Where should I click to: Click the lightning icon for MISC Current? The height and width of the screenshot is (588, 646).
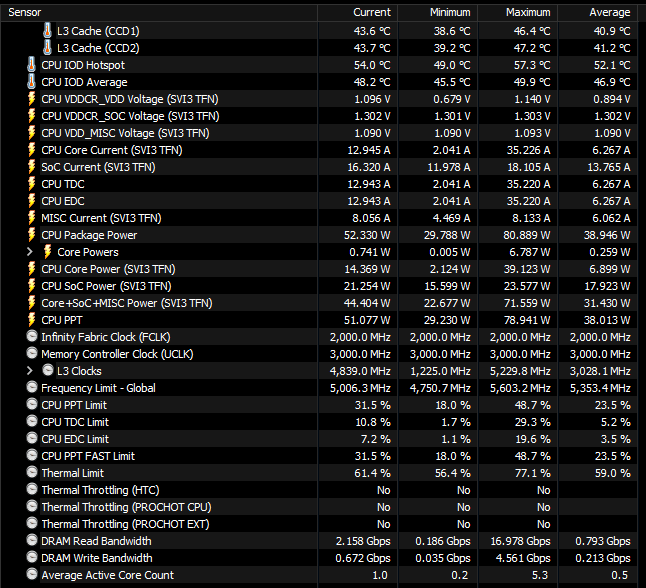click(31, 218)
